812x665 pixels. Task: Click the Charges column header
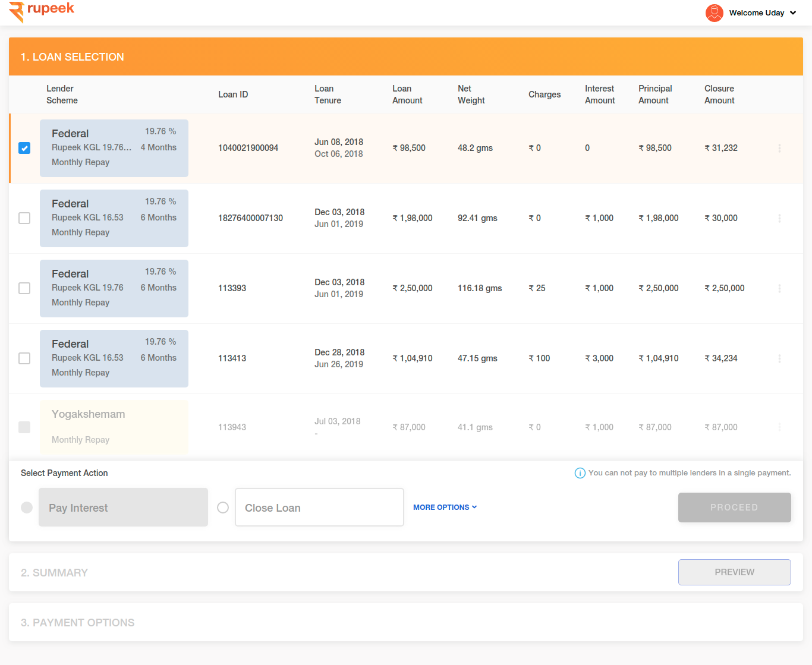[545, 94]
